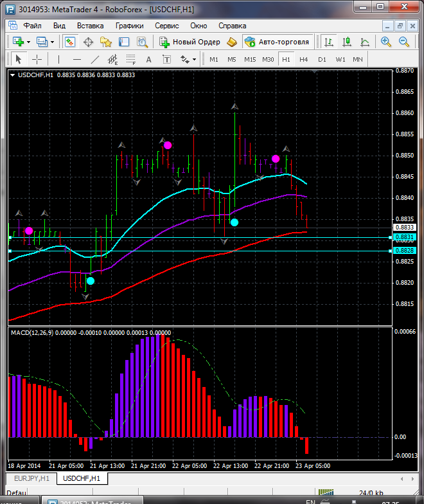
Task: Toggle Авто-торговля auto trading
Action: [277, 42]
